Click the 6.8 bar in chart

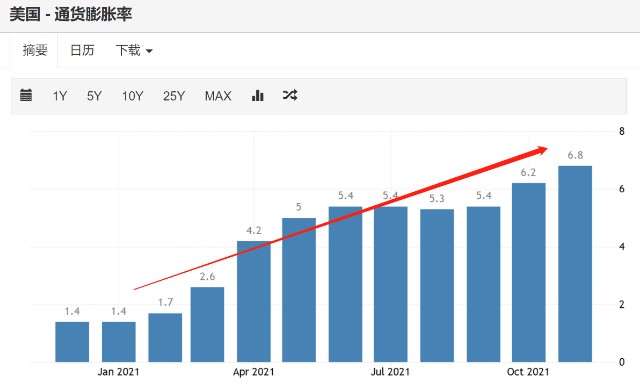tap(575, 264)
